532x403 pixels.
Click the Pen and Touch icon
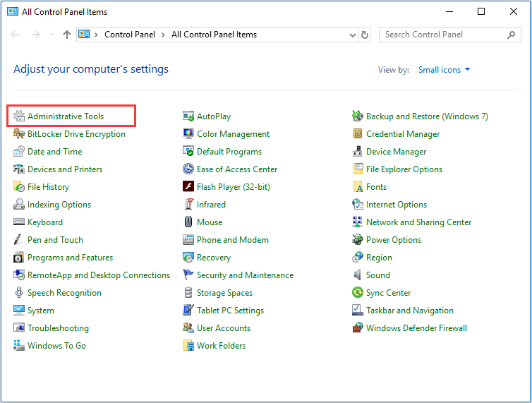point(18,240)
